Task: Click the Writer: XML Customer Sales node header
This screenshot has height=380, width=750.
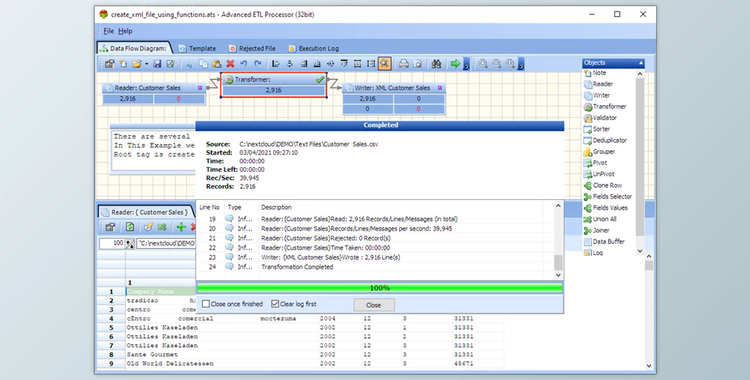Action: [x=394, y=88]
